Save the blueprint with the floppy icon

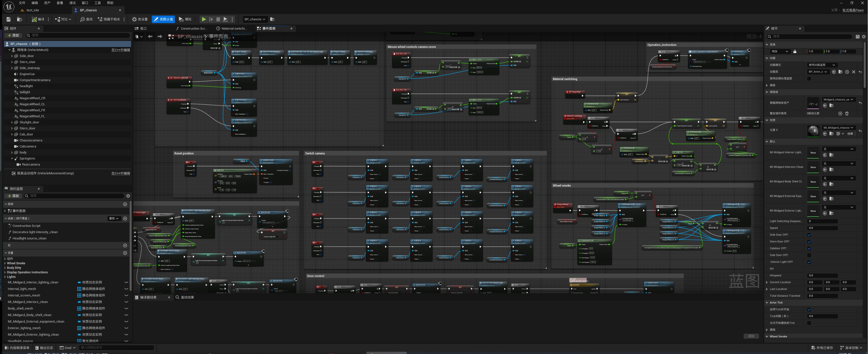click(x=8, y=19)
